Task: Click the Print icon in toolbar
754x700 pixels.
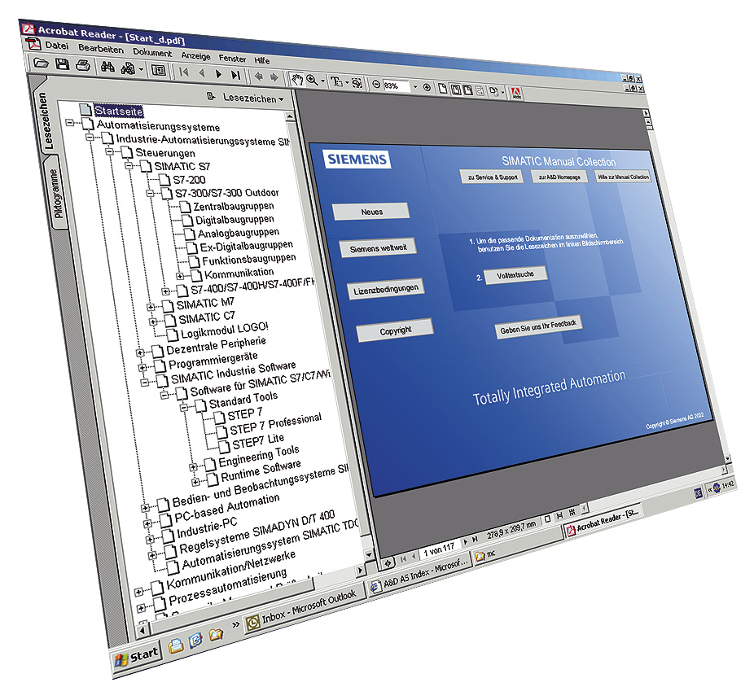Action: [x=83, y=65]
